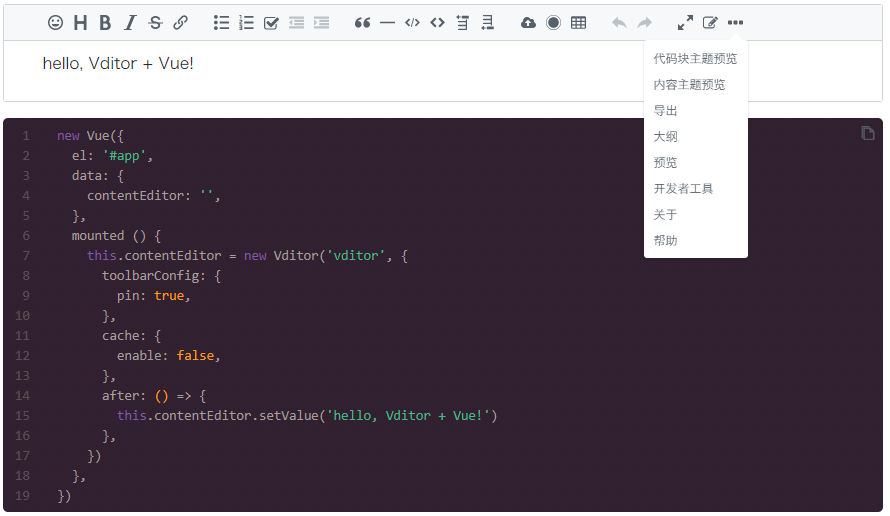
Task: Insert a hyperlink
Action: [x=180, y=23]
